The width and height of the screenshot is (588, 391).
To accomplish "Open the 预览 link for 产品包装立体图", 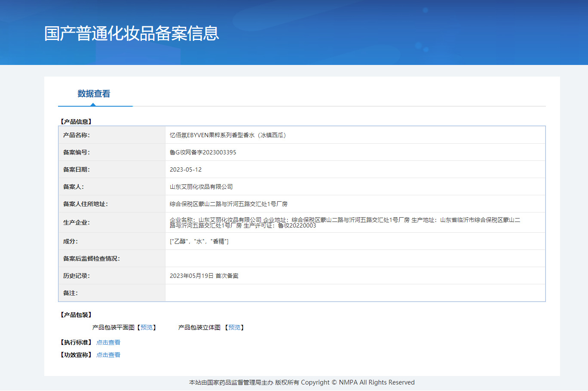I will (x=234, y=327).
